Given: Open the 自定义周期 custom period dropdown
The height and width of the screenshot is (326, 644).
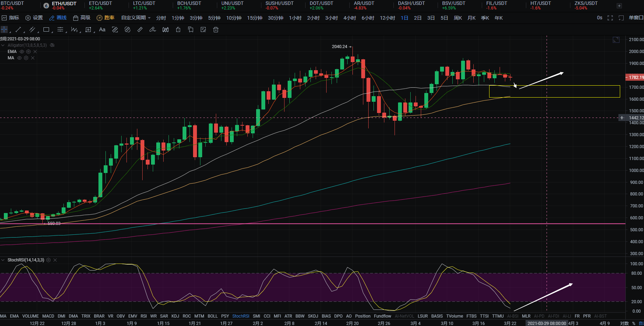Looking at the screenshot, I should point(136,18).
